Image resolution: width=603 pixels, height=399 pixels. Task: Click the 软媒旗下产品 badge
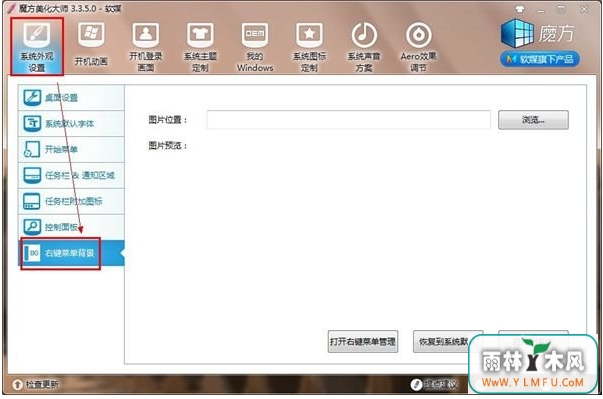540,59
